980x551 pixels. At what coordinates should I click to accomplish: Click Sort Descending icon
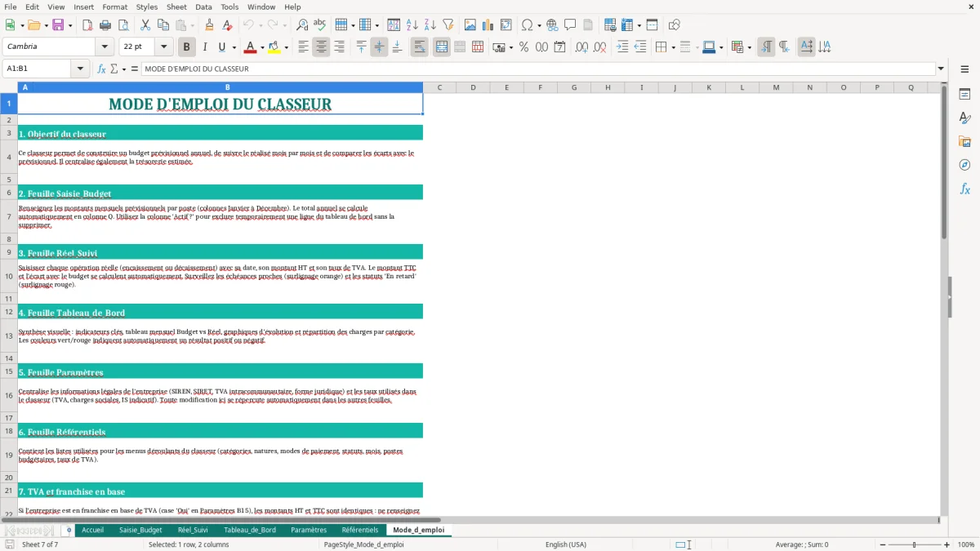pos(430,25)
